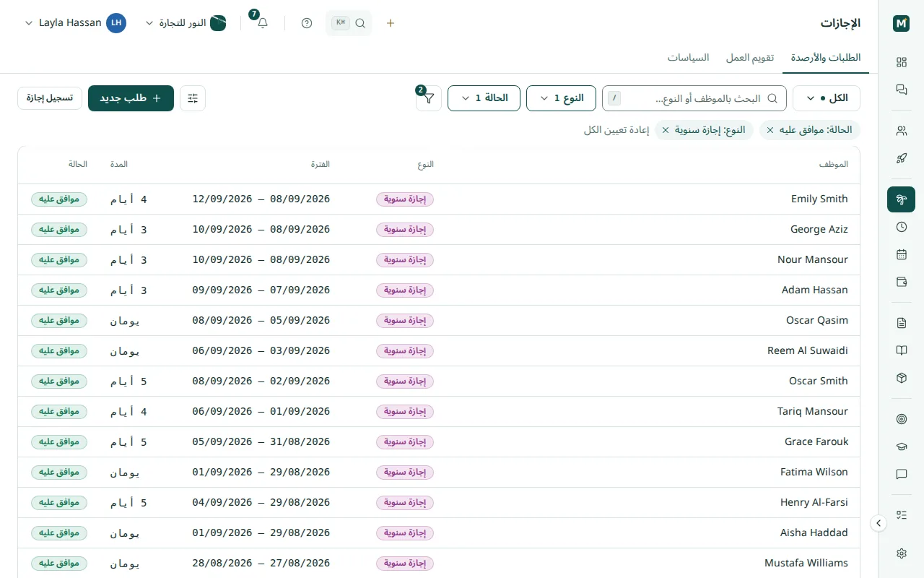The image size is (924, 578).
Task: Open the open book icon in sidebar
Action: (901, 350)
